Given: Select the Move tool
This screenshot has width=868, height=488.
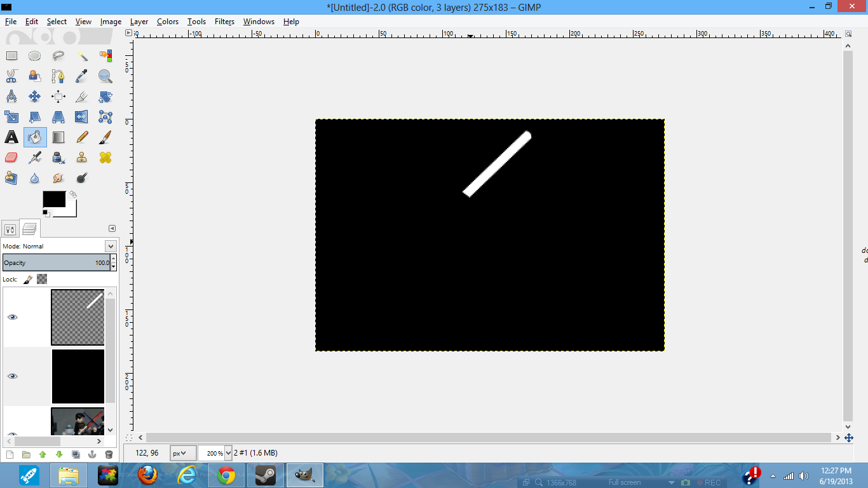Looking at the screenshot, I should 34,96.
